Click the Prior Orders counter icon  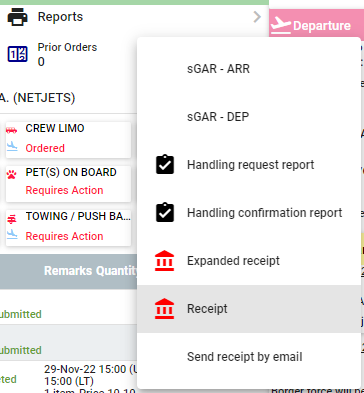(17, 54)
